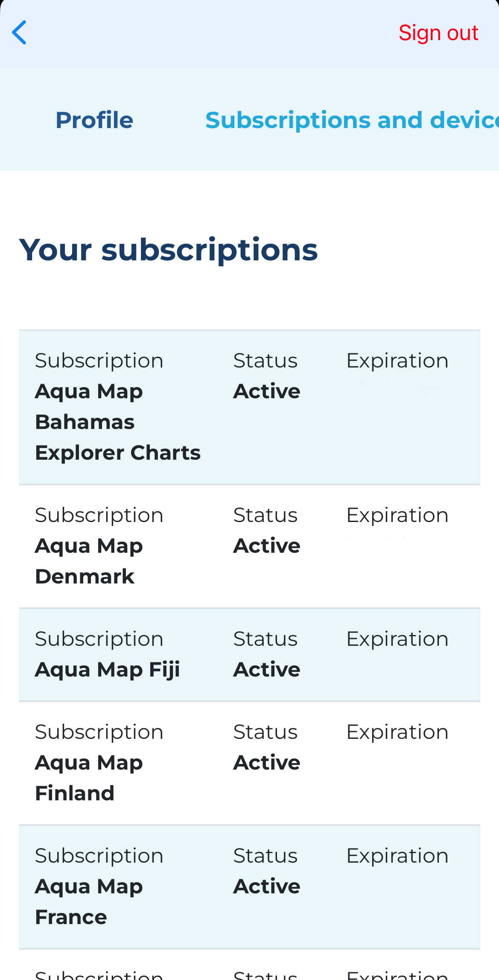Click Active status for Aqua Map Fiji
This screenshot has height=980, width=499.
(x=267, y=670)
